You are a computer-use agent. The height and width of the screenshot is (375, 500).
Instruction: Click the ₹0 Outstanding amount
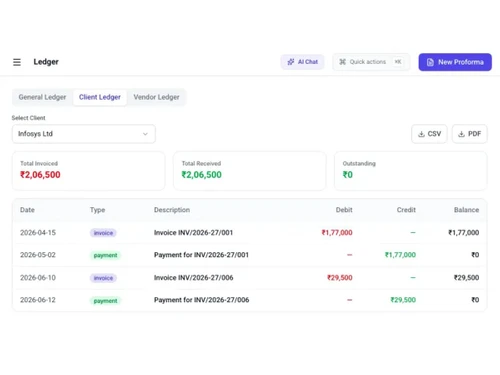[x=348, y=175]
